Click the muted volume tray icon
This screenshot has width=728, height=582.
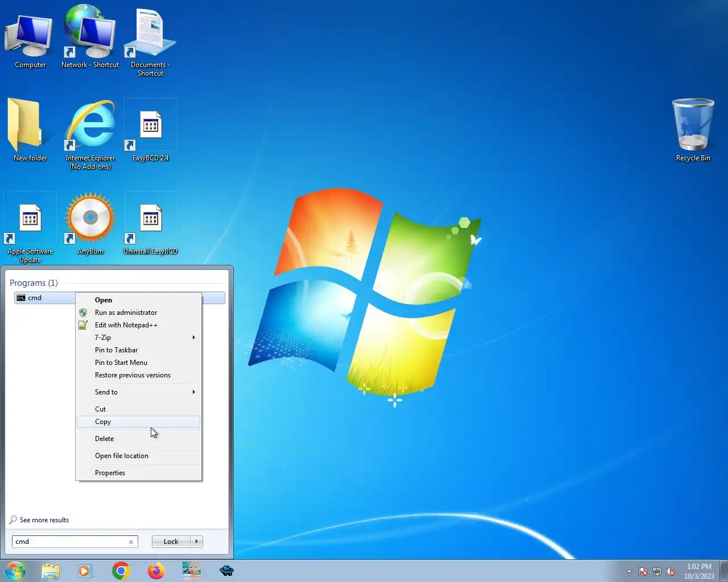click(x=671, y=572)
